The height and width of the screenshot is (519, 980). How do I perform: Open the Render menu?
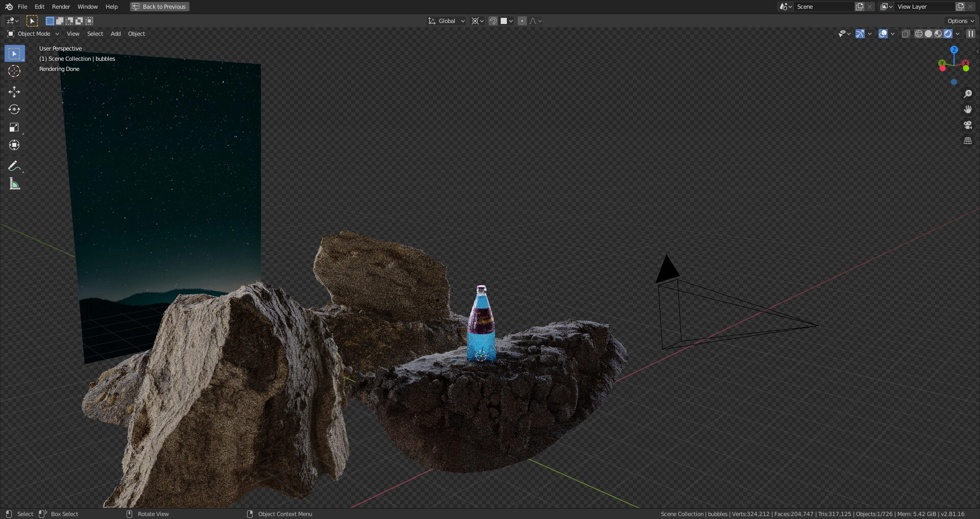(x=61, y=7)
